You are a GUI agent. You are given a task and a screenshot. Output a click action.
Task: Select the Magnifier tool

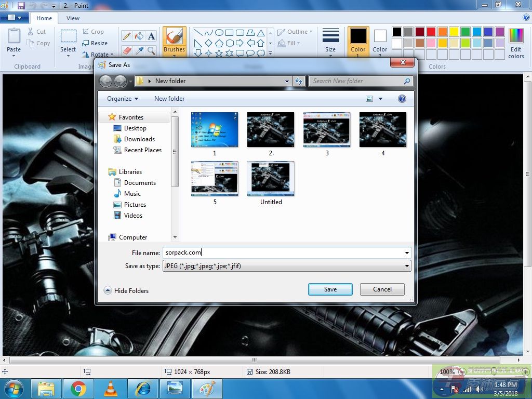tap(151, 50)
